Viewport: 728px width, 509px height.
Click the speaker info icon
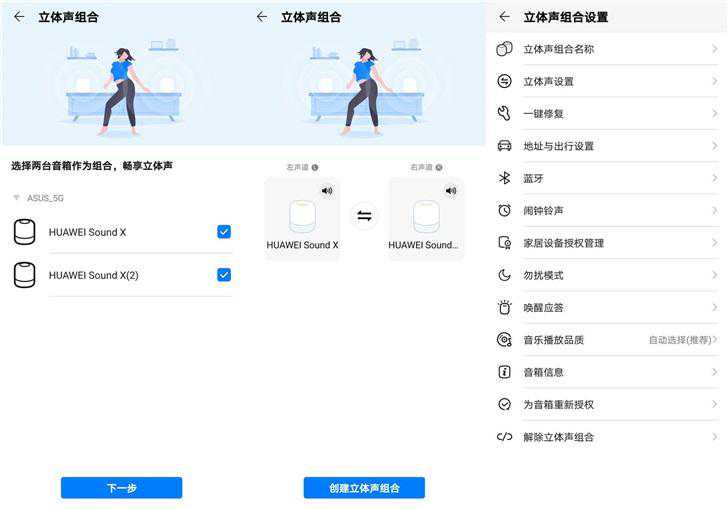[504, 372]
